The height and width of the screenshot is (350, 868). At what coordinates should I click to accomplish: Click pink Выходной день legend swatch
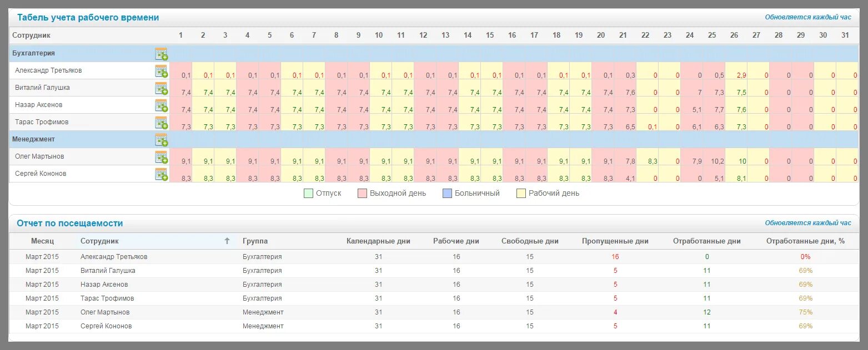coord(362,194)
